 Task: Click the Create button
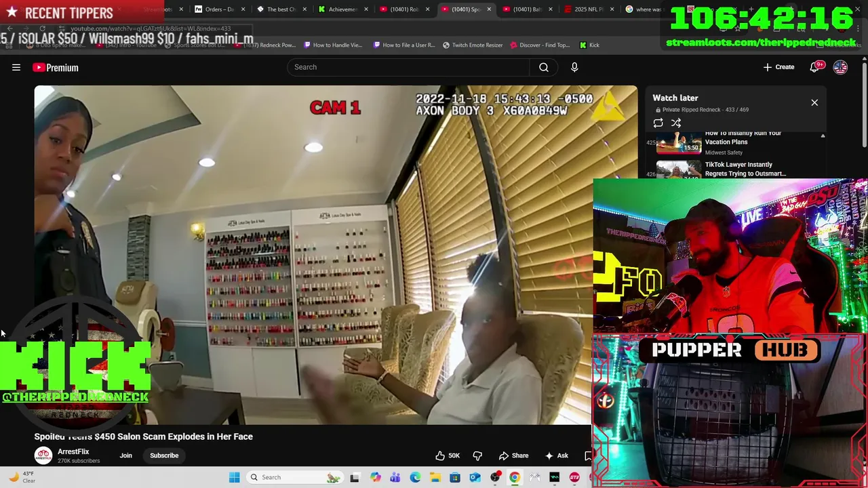(x=778, y=67)
